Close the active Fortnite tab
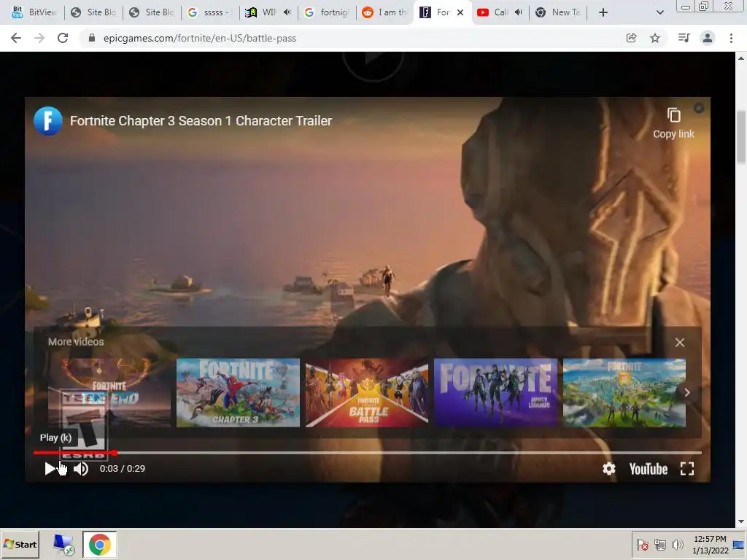The height and width of the screenshot is (560, 747). 460,12
